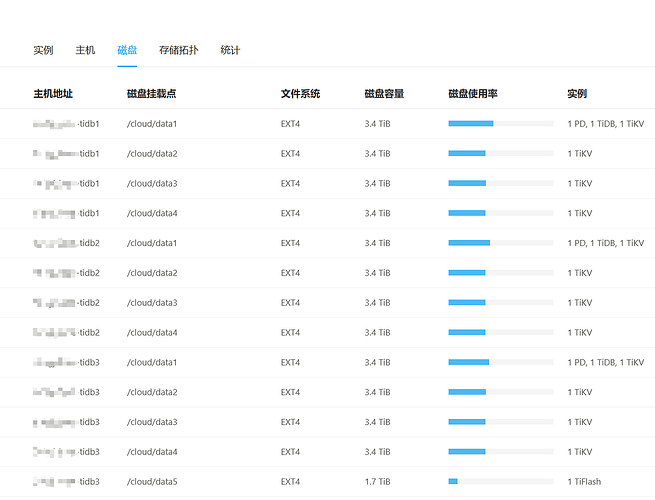Screen dimensions: 655x500
Task: Select /cloud/data3 mount point on tidb2
Action: pyautogui.click(x=152, y=303)
